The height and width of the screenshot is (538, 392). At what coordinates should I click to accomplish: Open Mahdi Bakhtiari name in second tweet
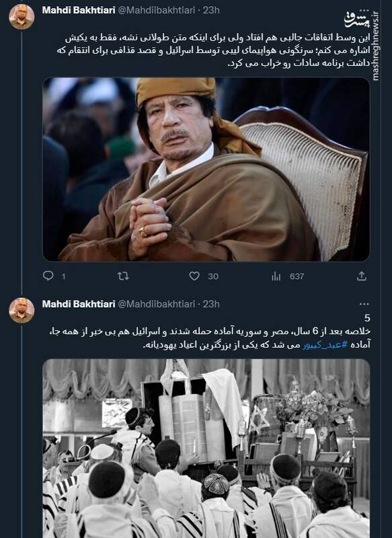(79, 304)
